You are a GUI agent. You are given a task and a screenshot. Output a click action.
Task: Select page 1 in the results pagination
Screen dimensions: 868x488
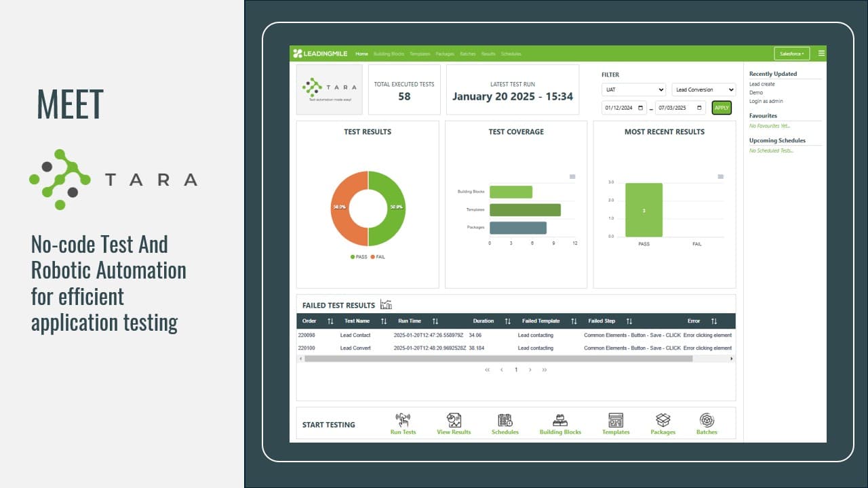[516, 370]
